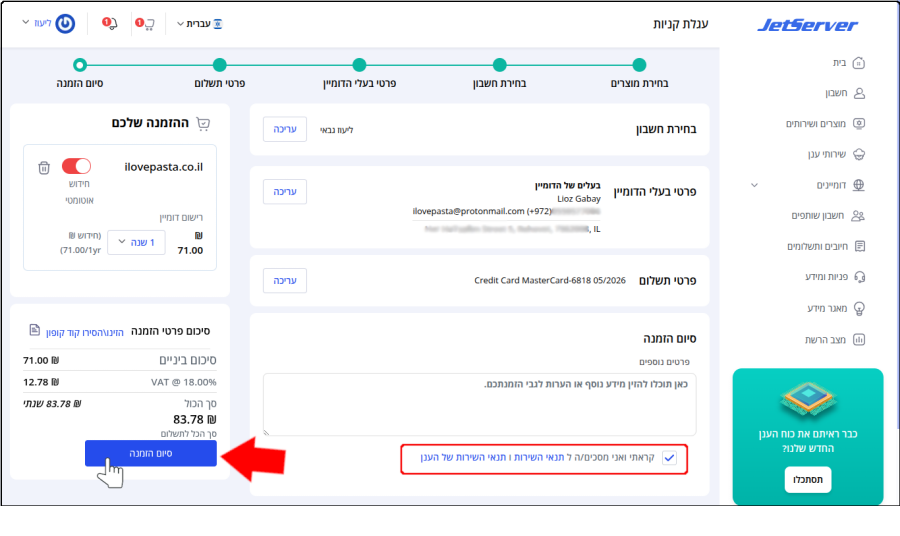
Task: Click the ilovepasta@protonmail.com email text
Action: click(468, 211)
